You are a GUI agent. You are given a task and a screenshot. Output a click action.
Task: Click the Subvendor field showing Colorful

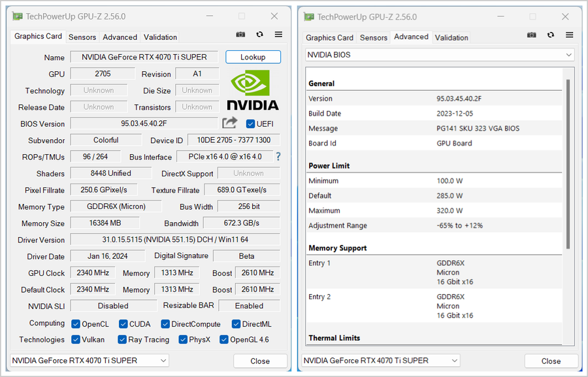(106, 140)
